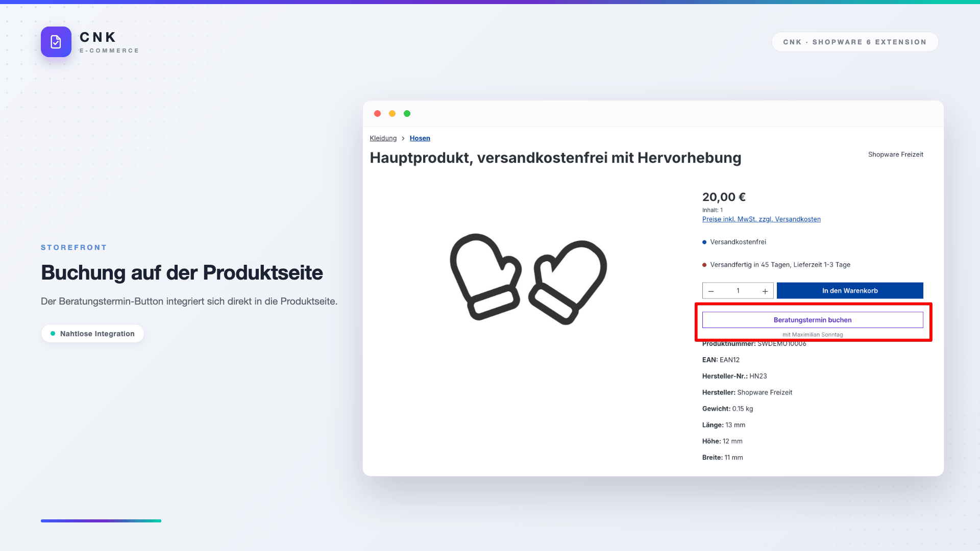Image resolution: width=980 pixels, height=551 pixels.
Task: Click the CNK logo icon
Action: (x=56, y=42)
